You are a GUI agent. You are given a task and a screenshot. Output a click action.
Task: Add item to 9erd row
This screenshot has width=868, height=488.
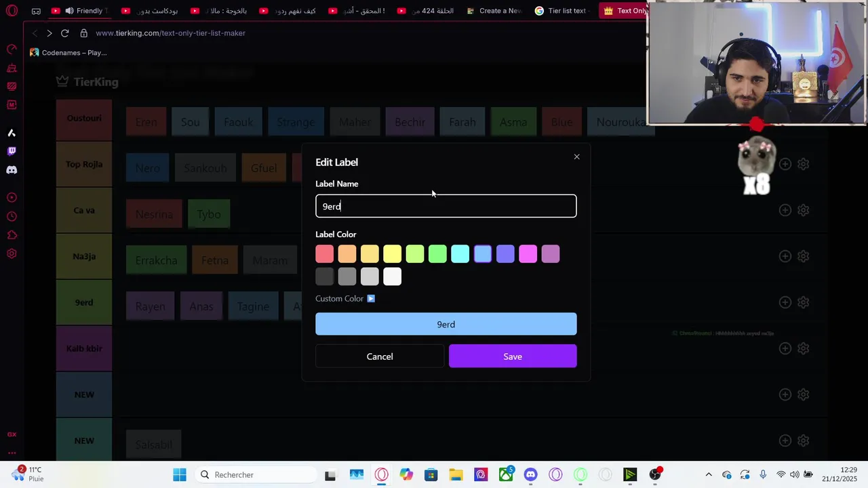tap(785, 302)
